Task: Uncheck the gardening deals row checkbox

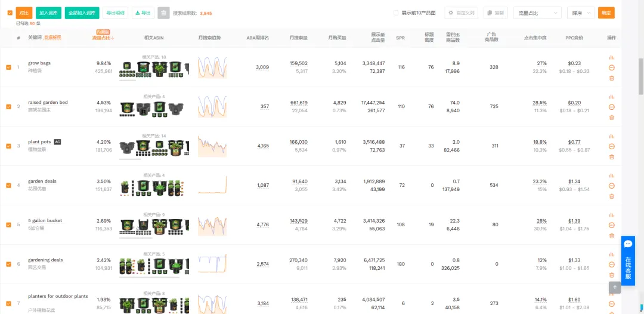Action: (x=8, y=264)
